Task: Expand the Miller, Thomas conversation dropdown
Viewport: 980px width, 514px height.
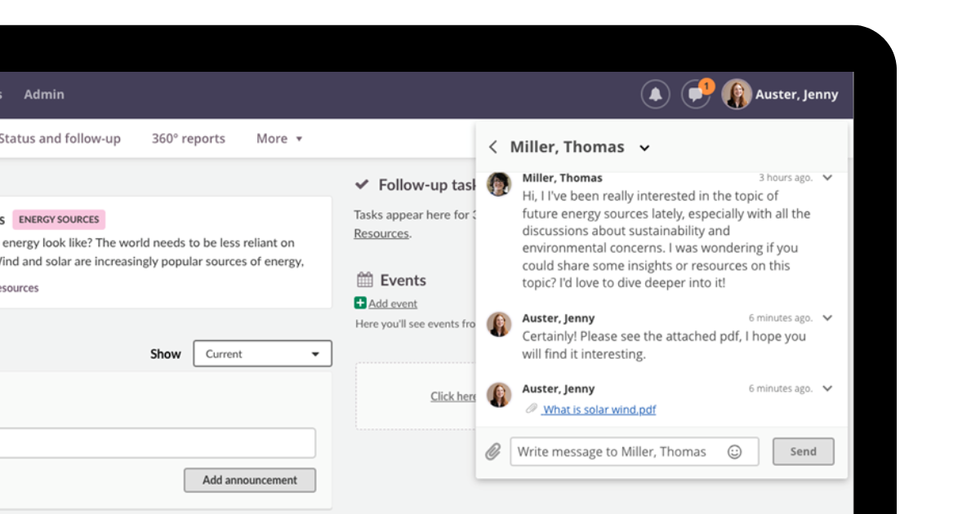Action: coord(644,148)
